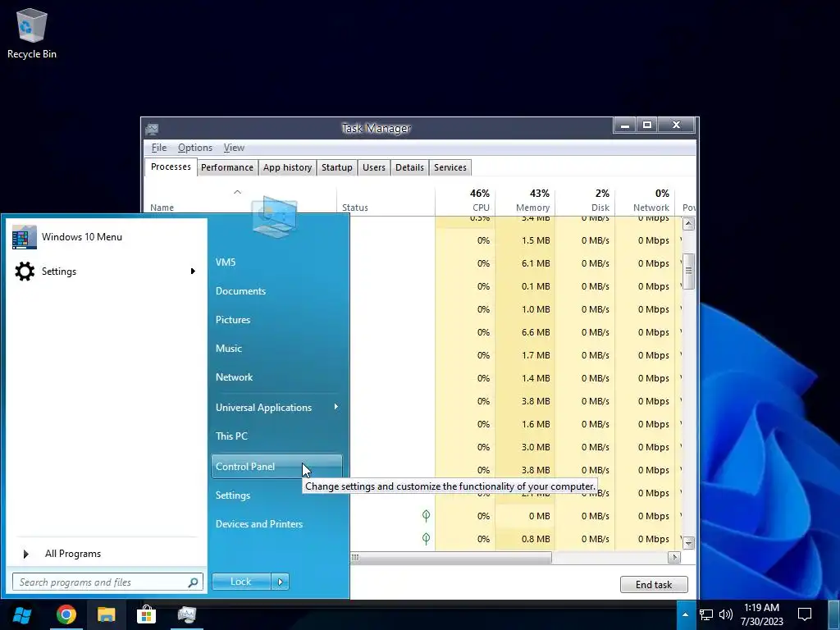
Task: Click the Windows Start button
Action: point(21,615)
